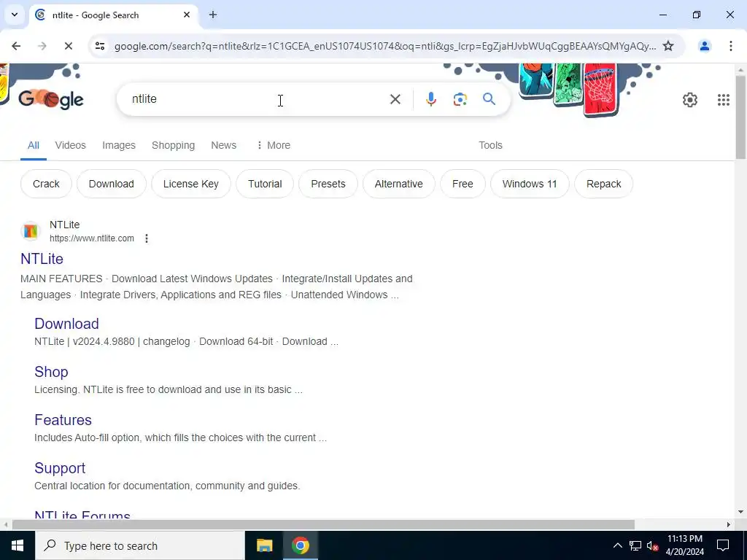
Task: Search by image with Google Lens icon
Action: (460, 99)
